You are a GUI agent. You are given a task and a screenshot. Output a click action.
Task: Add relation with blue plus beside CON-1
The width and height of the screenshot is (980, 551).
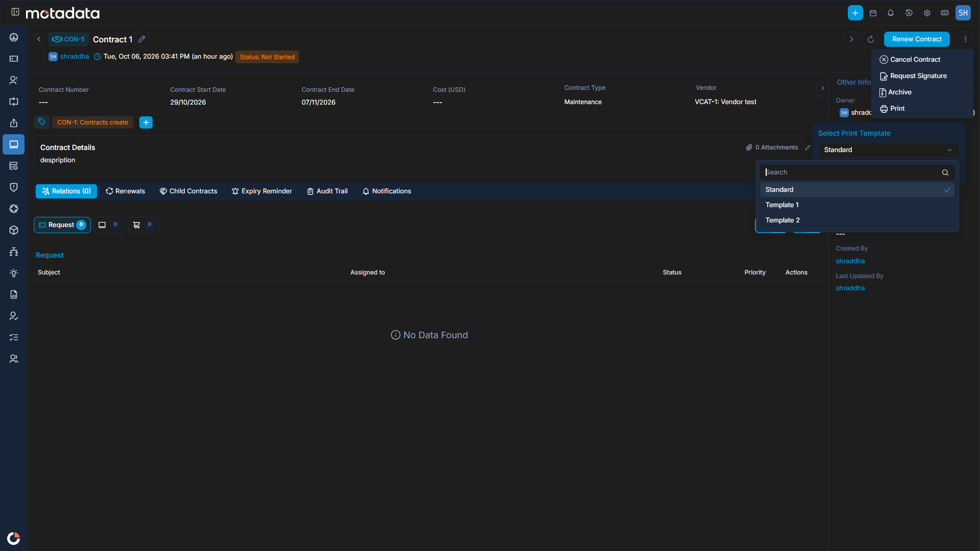pos(146,122)
